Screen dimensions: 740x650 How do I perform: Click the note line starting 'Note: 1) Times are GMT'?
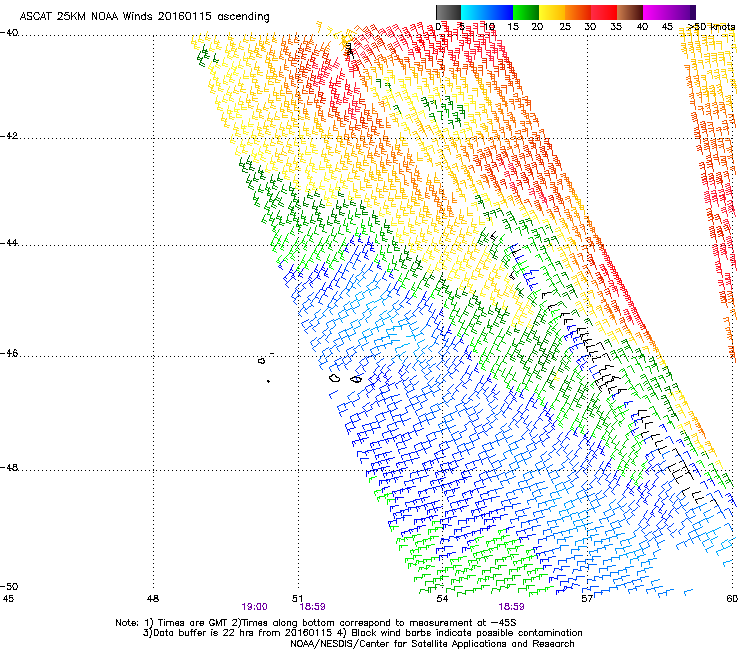[316, 623]
